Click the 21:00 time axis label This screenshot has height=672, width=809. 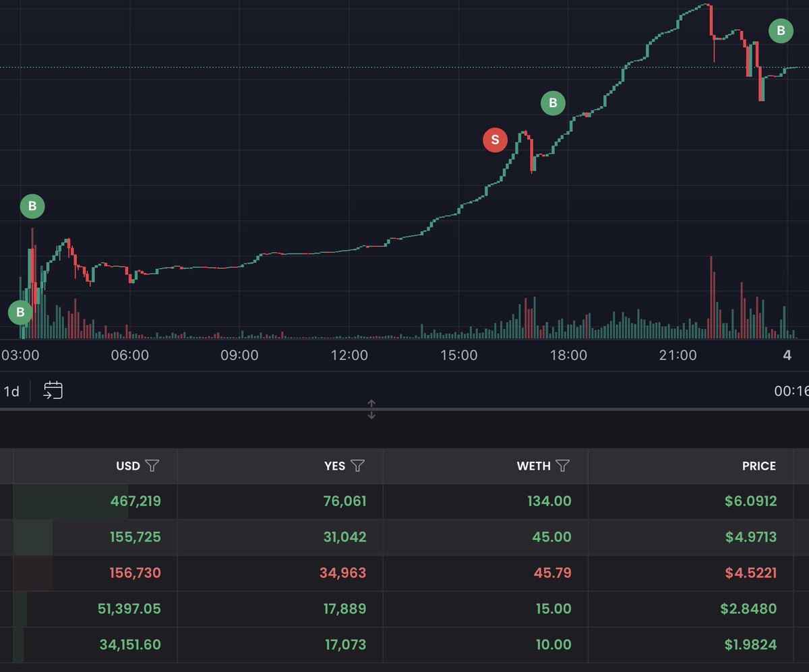coord(678,355)
